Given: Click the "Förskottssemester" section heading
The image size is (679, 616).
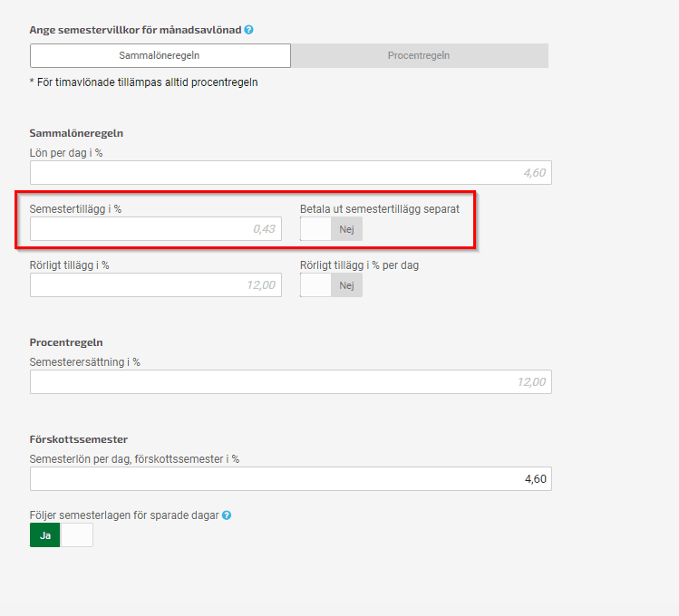Looking at the screenshot, I should pos(78,439).
